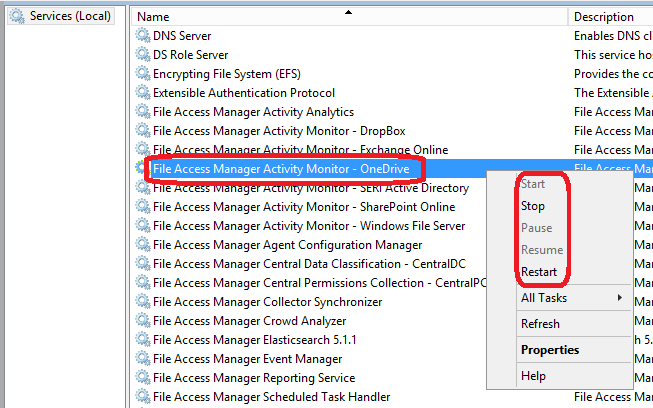Screen dimensions: 653x408
Task: Select the Services (Local) tree node
Action: click(70, 16)
